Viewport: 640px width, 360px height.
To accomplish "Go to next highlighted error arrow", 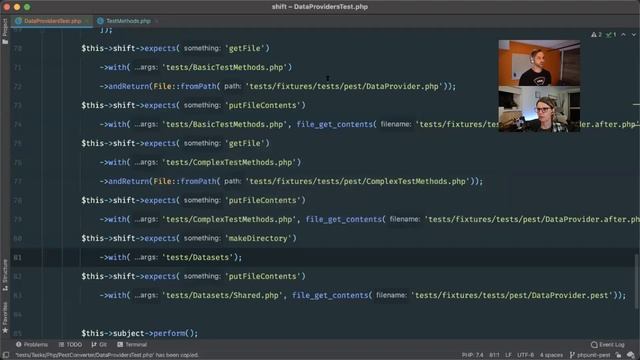I will (633, 35).
